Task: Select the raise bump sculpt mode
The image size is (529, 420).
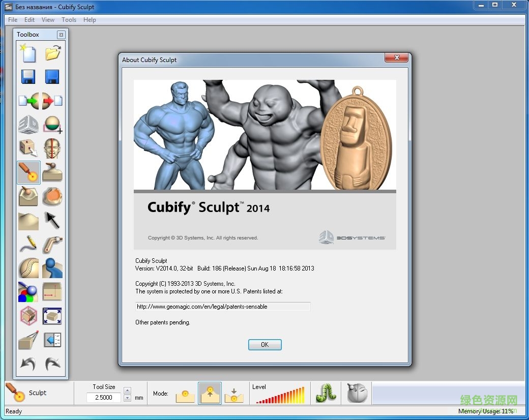Action: (x=185, y=393)
